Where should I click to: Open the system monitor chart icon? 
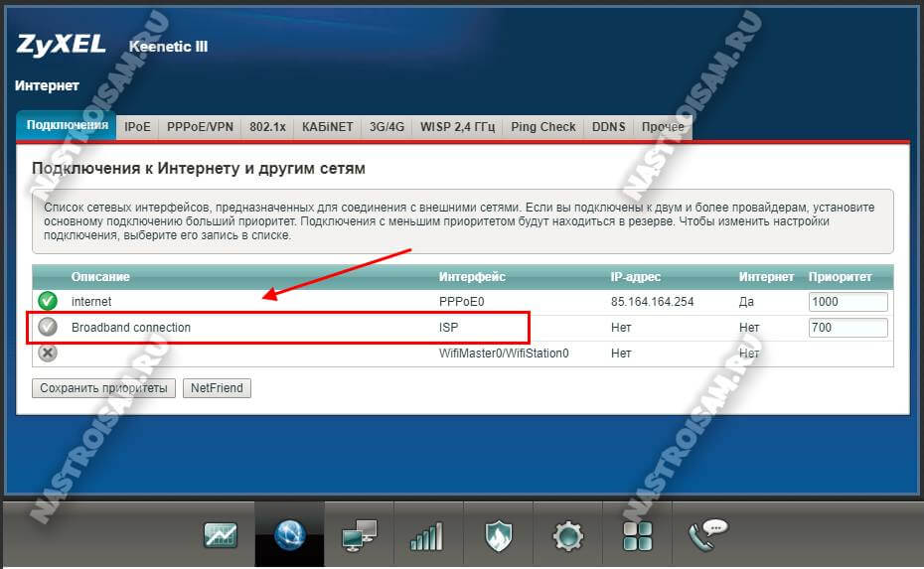coord(220,536)
